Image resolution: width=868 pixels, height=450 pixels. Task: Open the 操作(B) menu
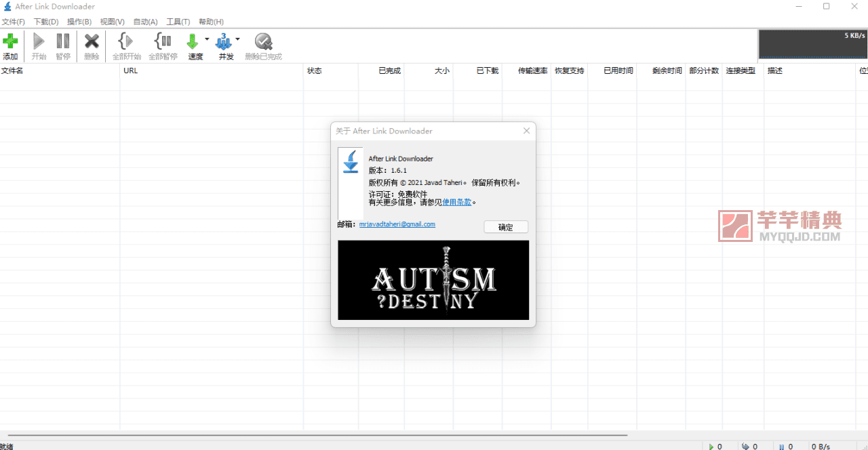click(x=79, y=22)
